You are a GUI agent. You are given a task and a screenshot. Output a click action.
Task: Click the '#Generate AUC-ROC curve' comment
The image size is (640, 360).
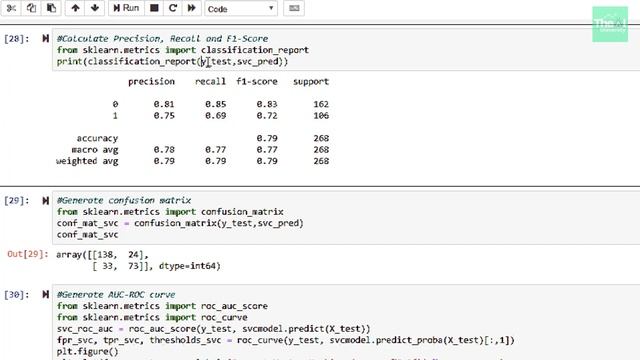click(116, 294)
